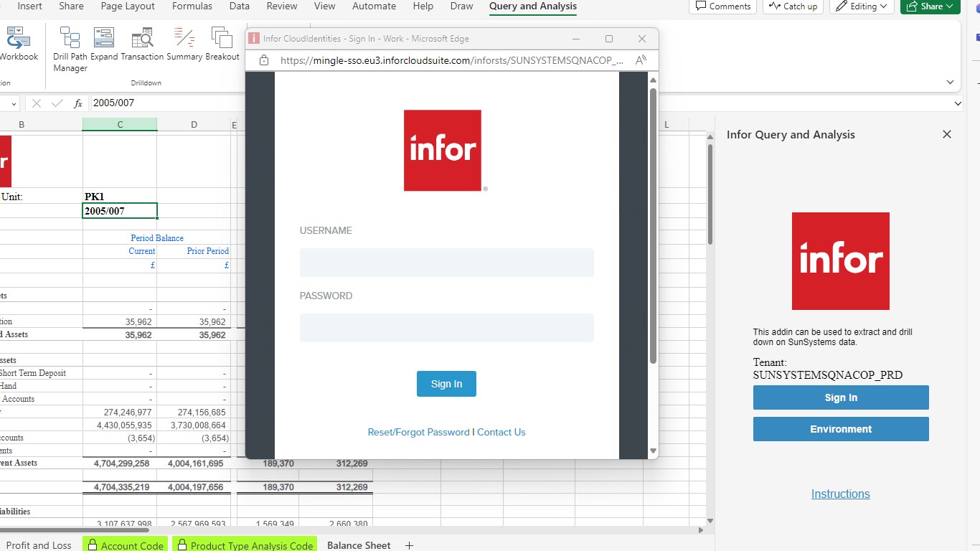Viewport: 980px width, 551px height.
Task: Expand the name box dropdown arrow
Action: point(14,103)
